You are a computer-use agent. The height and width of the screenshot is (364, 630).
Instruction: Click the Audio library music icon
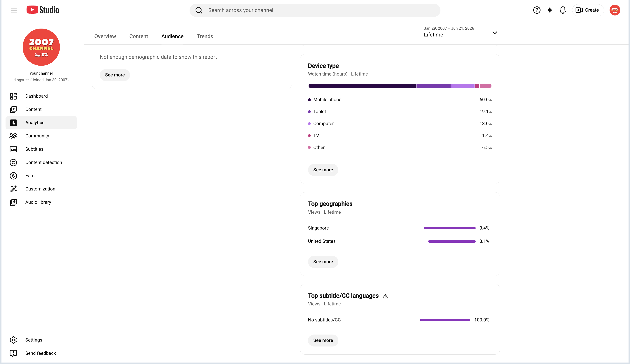[x=13, y=202]
